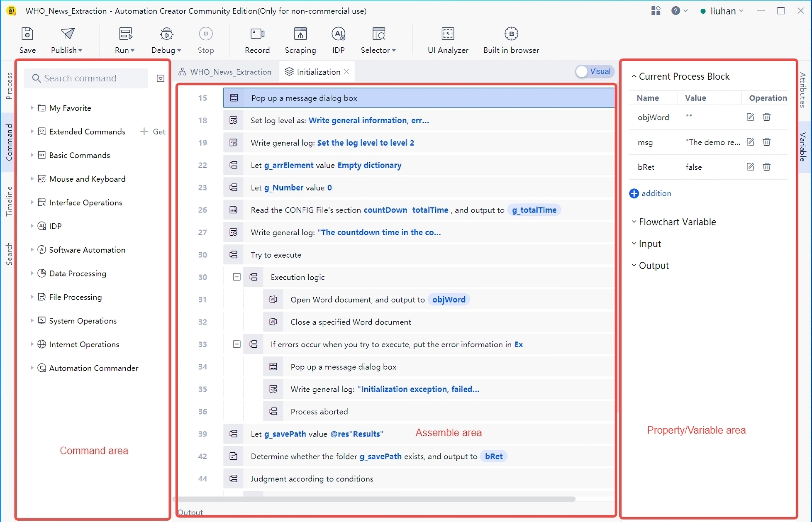Screen dimensions: 812x522
Task: Collapse the Current Process Block section
Action: click(634, 76)
